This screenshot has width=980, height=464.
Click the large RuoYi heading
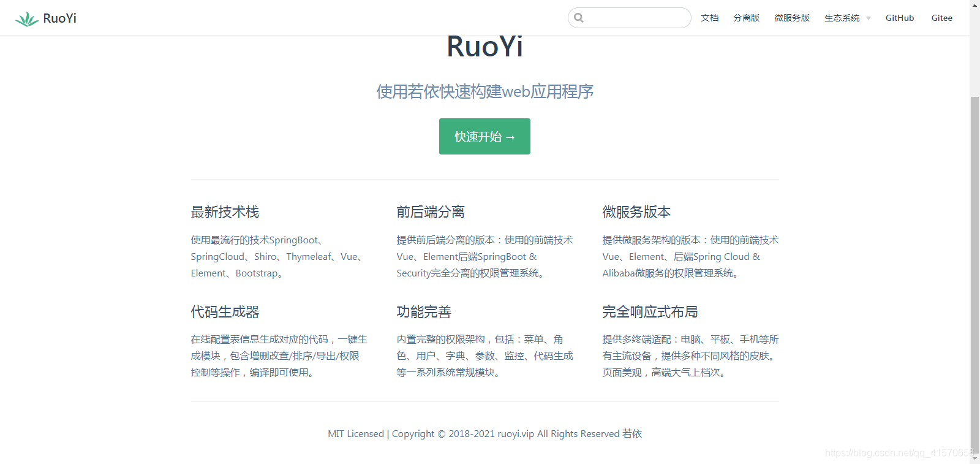484,47
